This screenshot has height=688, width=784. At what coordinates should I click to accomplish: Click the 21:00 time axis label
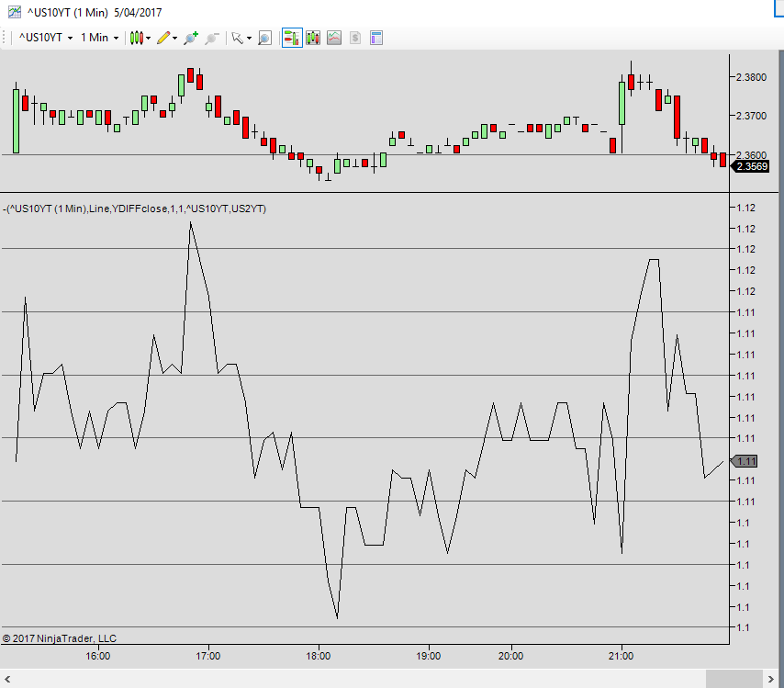[x=621, y=656]
